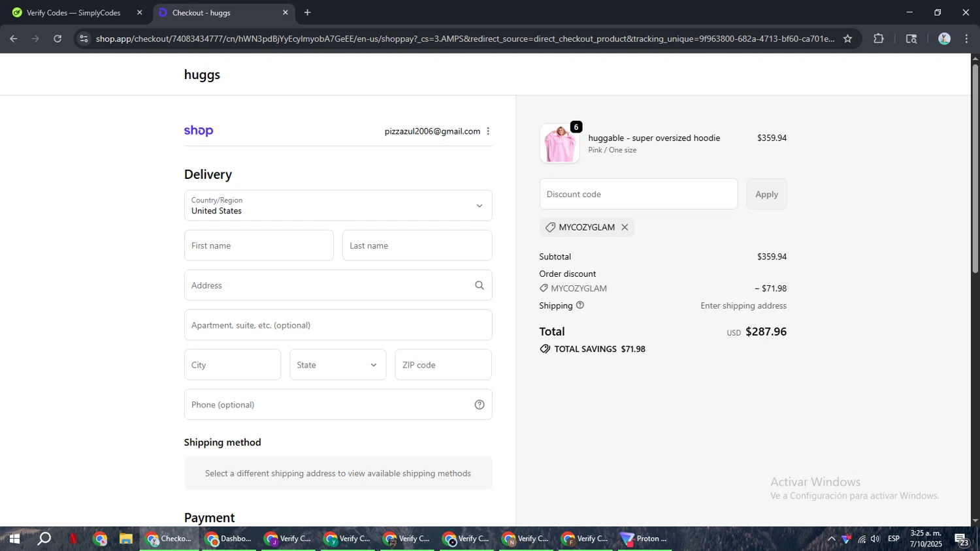Open Chrome three-dot menu

click(x=966, y=39)
